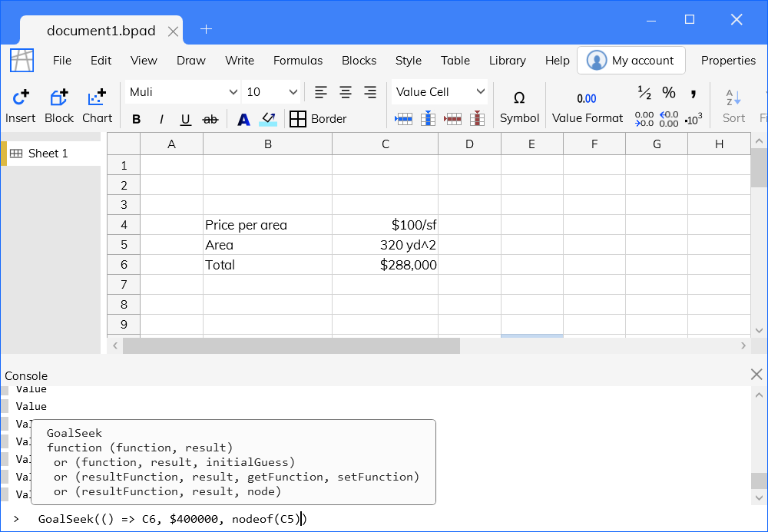768x532 pixels.
Task: Open the Table menu
Action: tap(455, 61)
